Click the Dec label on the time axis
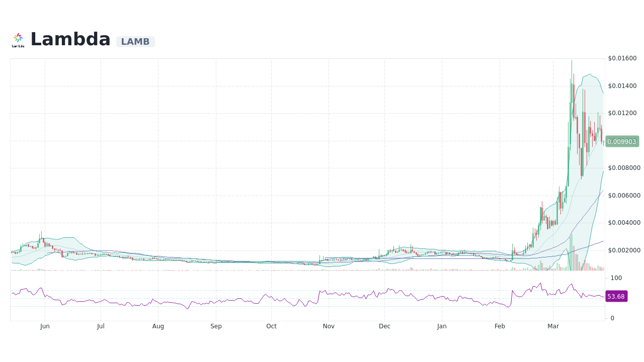644x362 pixels. tap(384, 326)
